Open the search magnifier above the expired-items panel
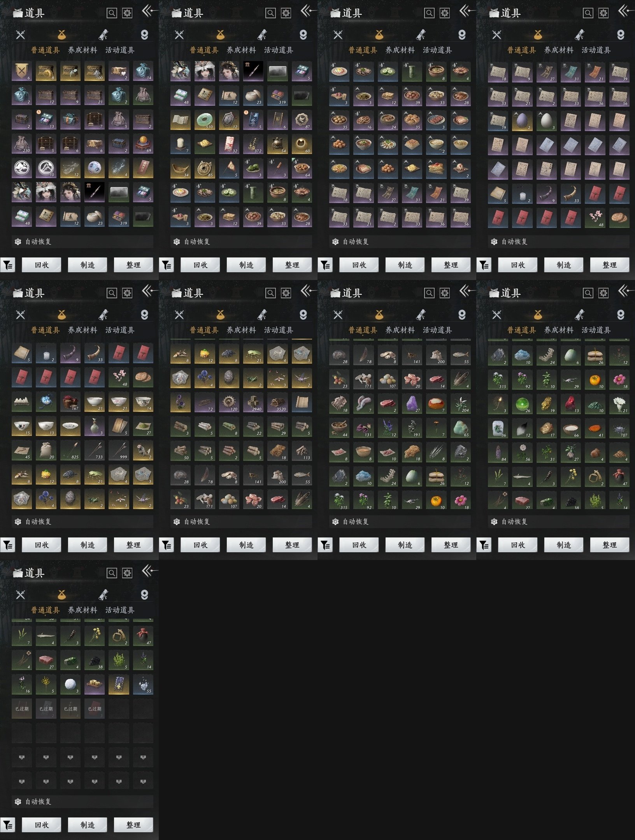 pos(112,573)
